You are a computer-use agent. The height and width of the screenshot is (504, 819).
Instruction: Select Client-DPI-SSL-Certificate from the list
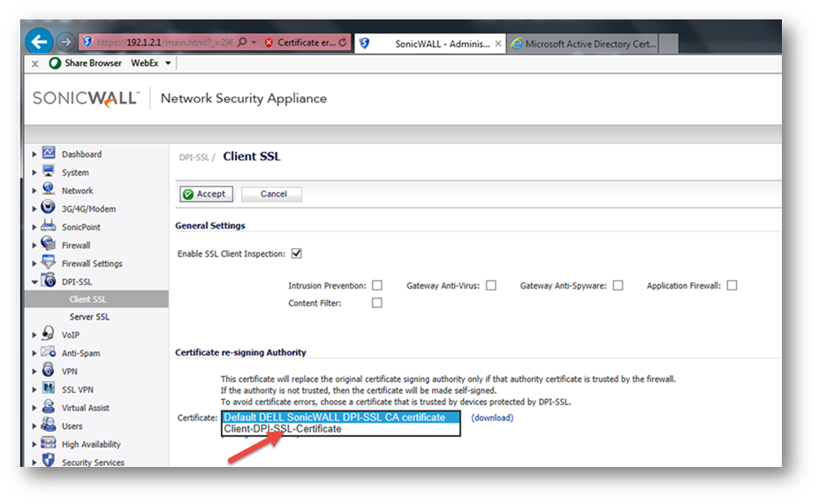341,429
